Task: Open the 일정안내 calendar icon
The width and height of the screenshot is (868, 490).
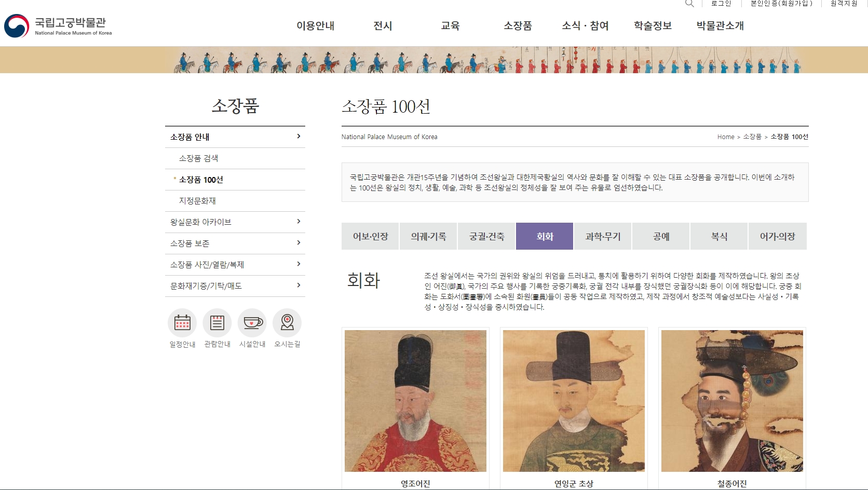Action: click(182, 323)
